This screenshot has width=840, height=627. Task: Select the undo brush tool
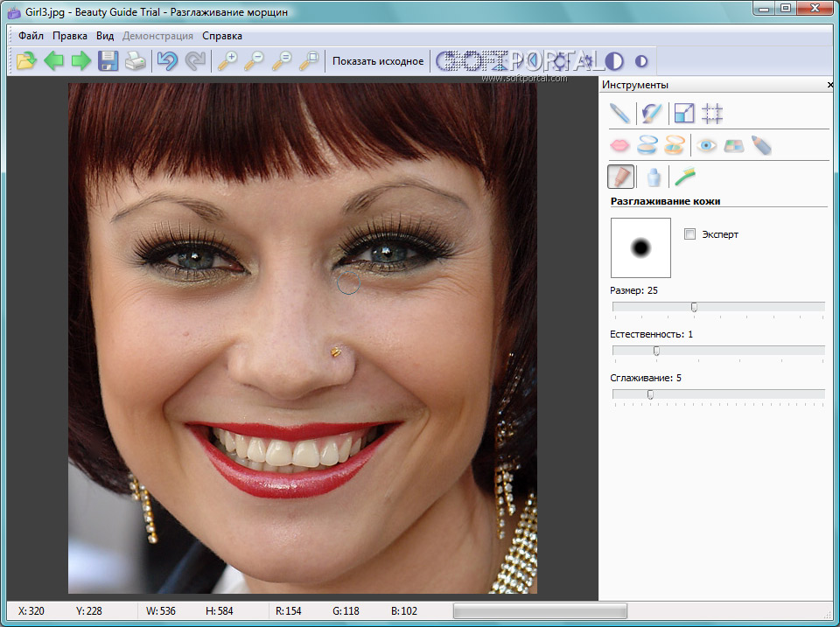tap(651, 113)
